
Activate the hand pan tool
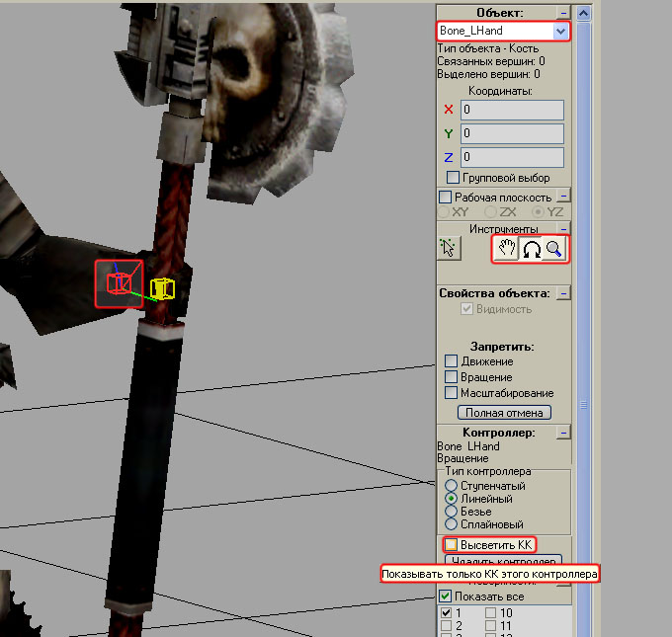(x=507, y=249)
